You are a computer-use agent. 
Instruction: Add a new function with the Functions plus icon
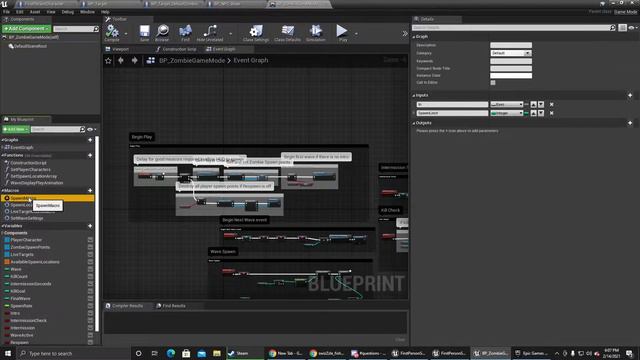point(90,155)
